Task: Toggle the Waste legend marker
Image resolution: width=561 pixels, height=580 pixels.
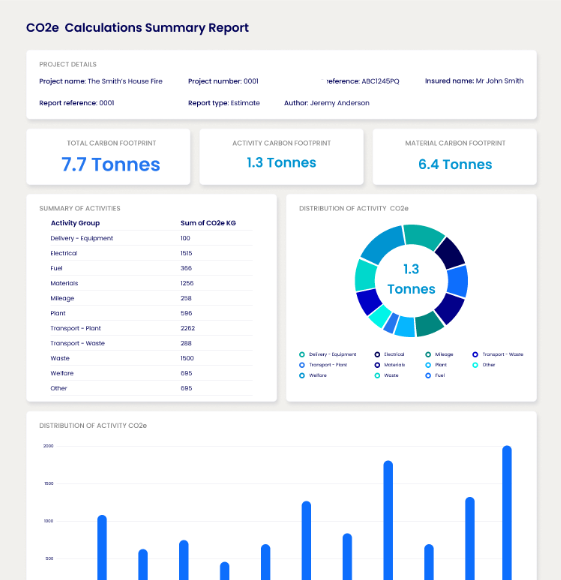Action: 377,375
